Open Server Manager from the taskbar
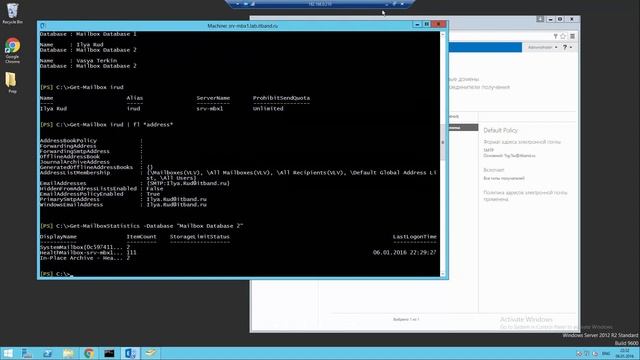Viewport: 640px width, 360px height. tap(27, 353)
